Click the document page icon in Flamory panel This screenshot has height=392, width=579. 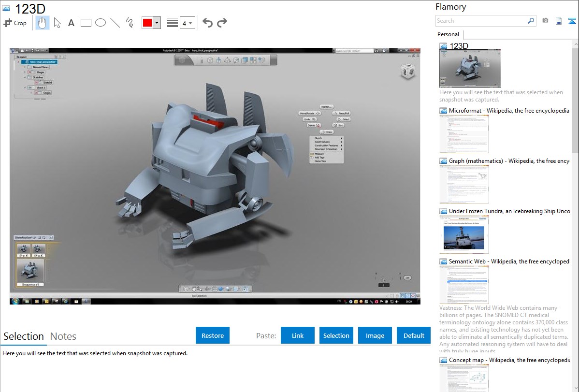point(559,21)
